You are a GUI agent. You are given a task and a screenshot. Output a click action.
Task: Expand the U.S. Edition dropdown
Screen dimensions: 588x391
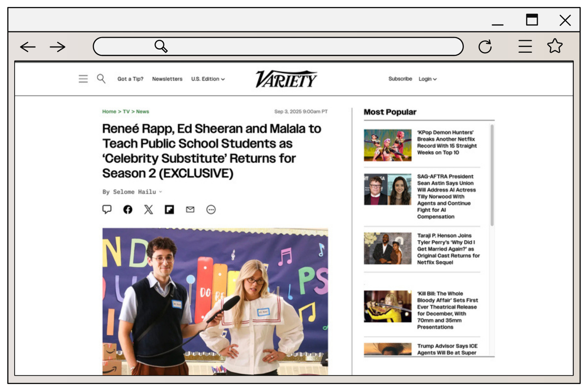coord(208,79)
